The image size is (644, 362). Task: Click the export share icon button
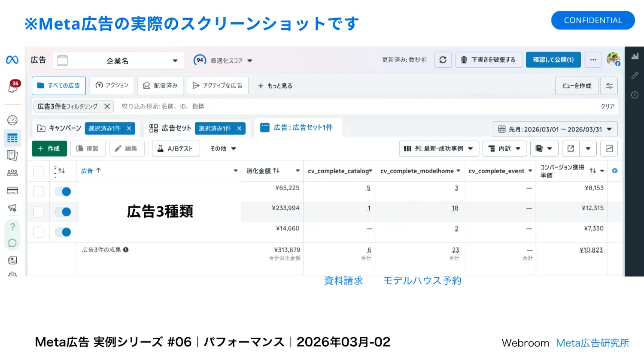tap(571, 148)
